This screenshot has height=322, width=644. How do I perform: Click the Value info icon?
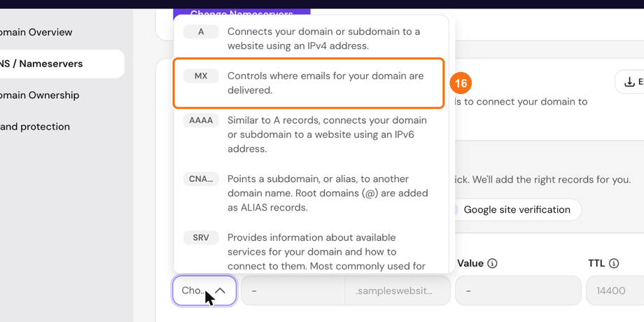click(492, 263)
